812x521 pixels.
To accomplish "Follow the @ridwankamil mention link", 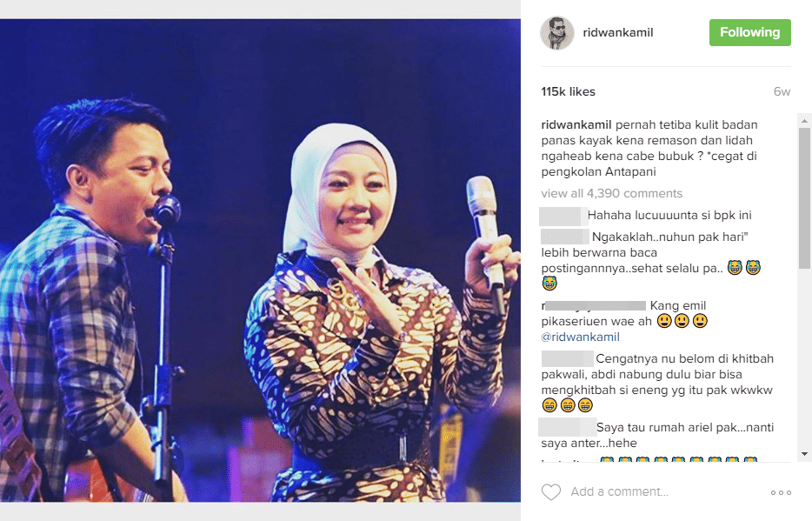I will 580,337.
